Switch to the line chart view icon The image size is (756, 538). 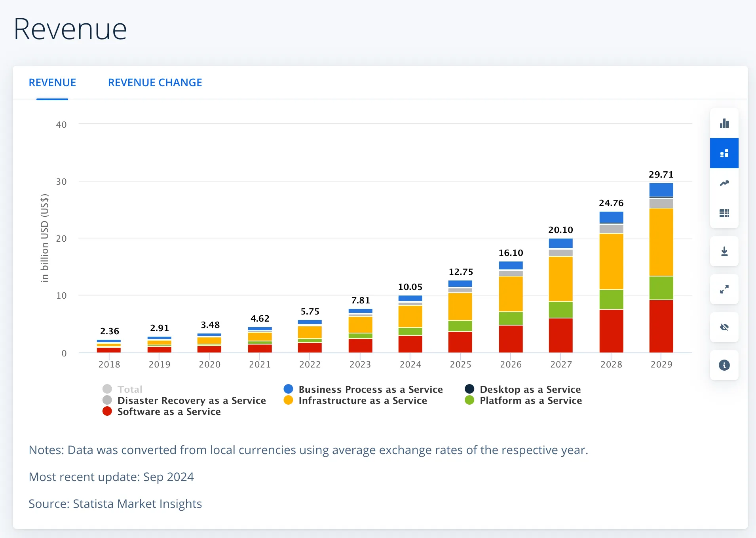click(x=724, y=184)
